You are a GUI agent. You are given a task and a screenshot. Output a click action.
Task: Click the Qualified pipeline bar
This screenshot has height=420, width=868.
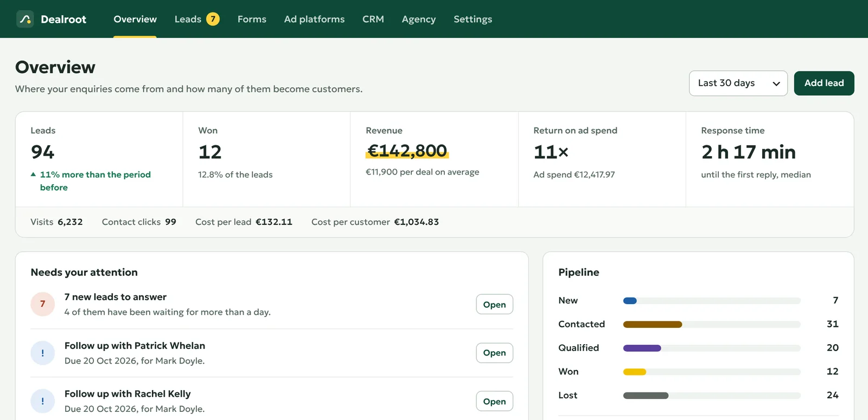coord(712,348)
